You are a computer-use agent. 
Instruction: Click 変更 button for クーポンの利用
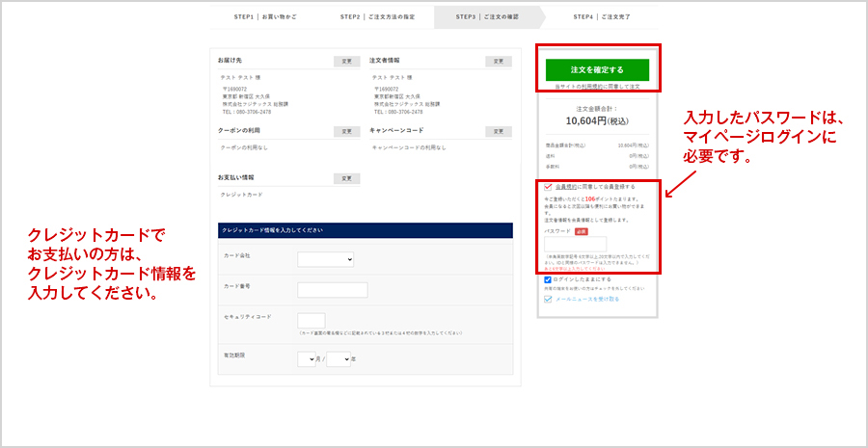tap(346, 131)
